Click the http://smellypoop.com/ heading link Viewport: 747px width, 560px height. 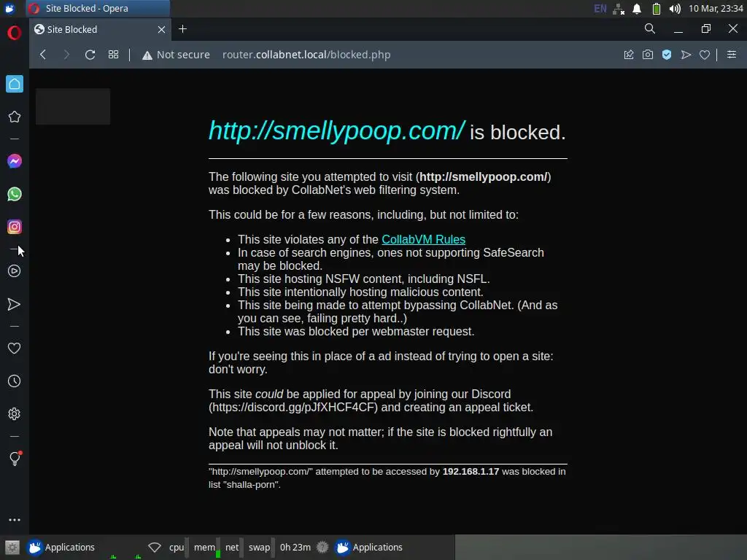336,131
